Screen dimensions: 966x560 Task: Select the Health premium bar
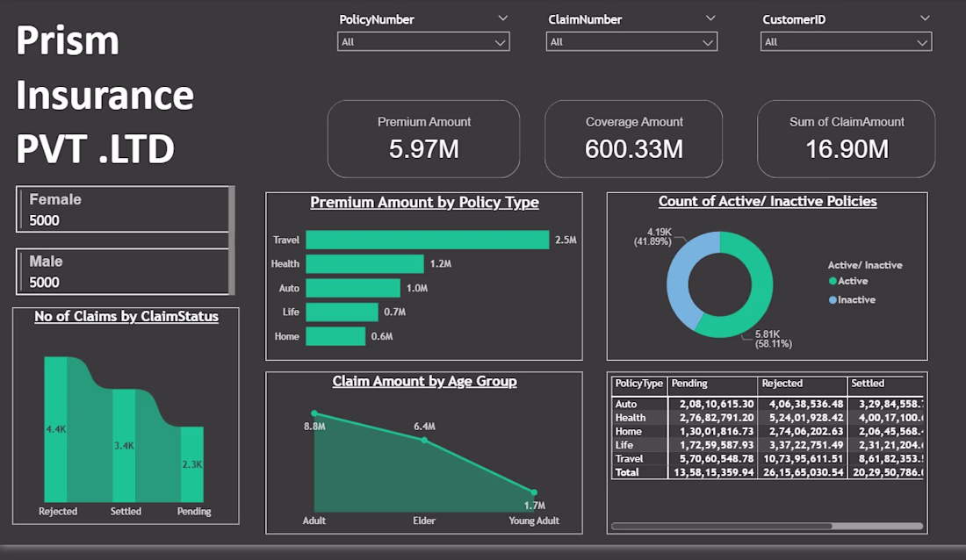[364, 263]
